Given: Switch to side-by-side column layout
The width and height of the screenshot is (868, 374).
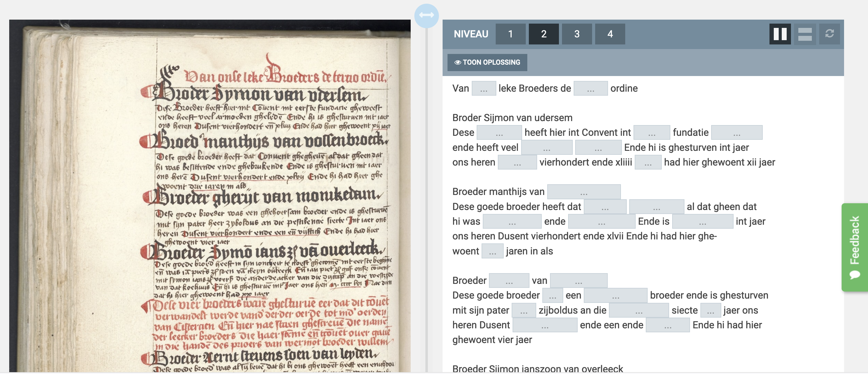Looking at the screenshot, I should [780, 34].
